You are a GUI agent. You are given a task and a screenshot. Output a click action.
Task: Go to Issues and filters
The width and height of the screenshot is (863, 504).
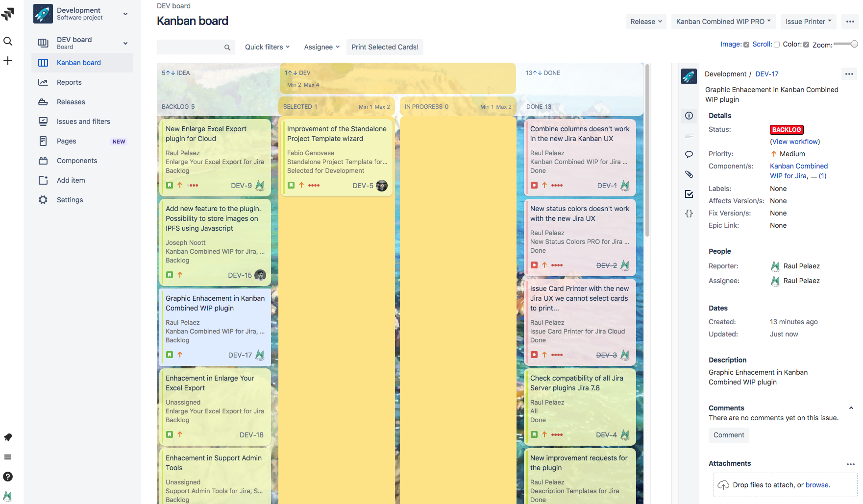click(83, 121)
